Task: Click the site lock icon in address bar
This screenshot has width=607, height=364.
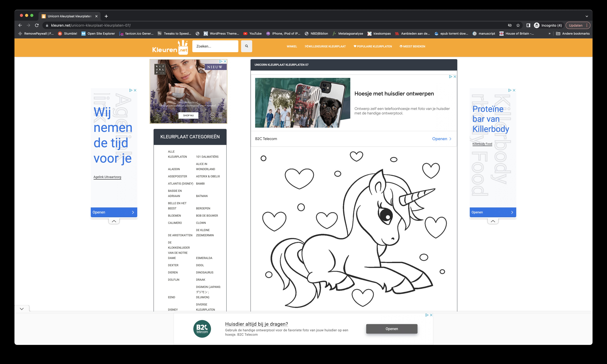Action: click(47, 25)
